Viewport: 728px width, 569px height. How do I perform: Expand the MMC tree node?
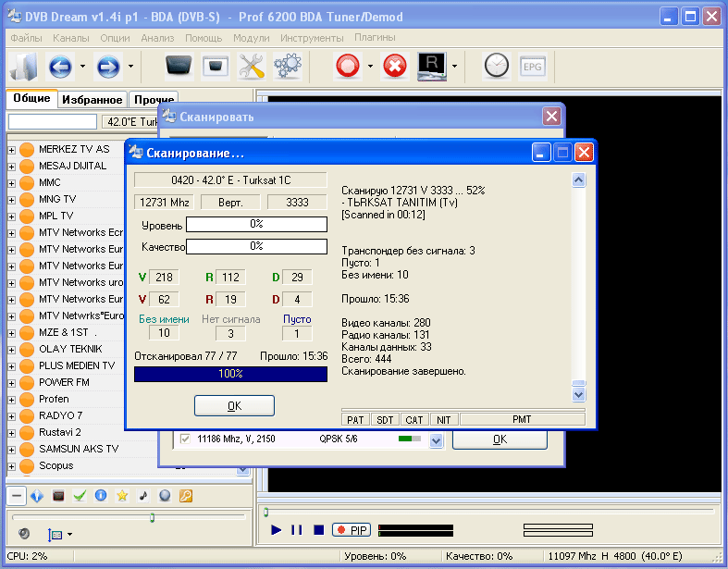(x=12, y=183)
